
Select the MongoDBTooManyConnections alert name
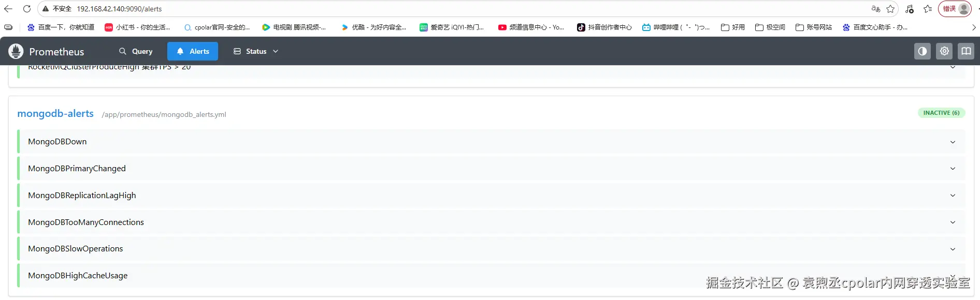pos(86,222)
